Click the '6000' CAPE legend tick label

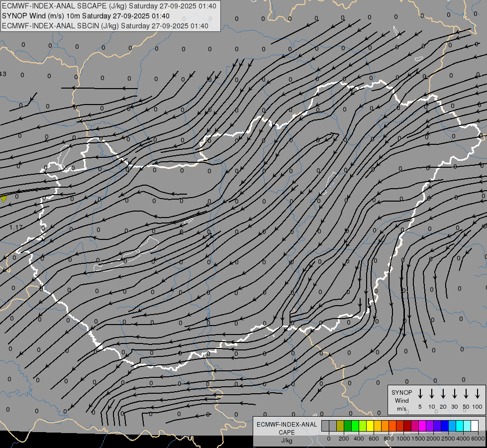click(478, 439)
